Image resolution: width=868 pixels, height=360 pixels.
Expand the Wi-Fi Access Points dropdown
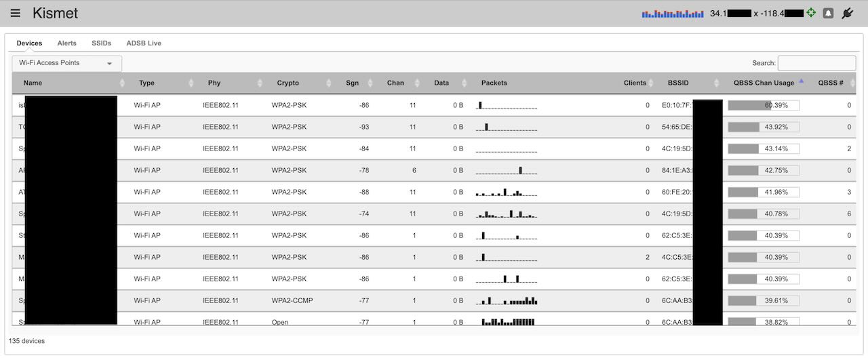[x=67, y=63]
